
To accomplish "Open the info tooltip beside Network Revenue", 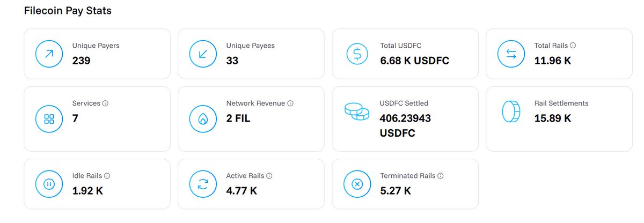I will click(290, 103).
